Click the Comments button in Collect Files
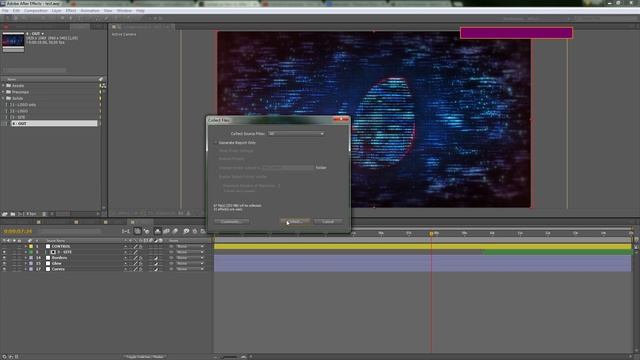Viewport: 640px width, 360px height. click(231, 222)
